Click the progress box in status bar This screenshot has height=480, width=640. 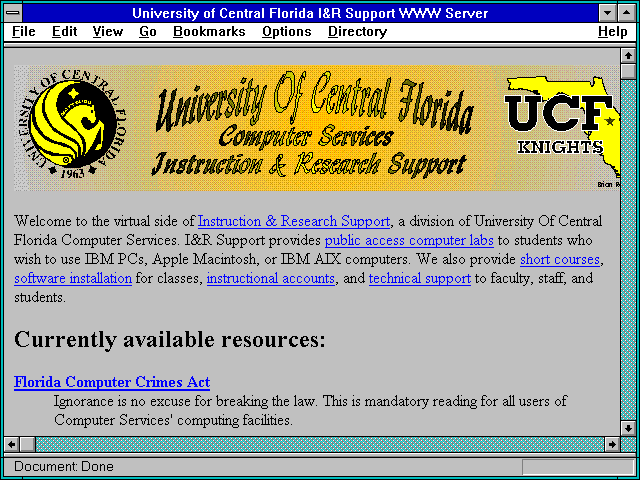pyautogui.click(x=578, y=467)
